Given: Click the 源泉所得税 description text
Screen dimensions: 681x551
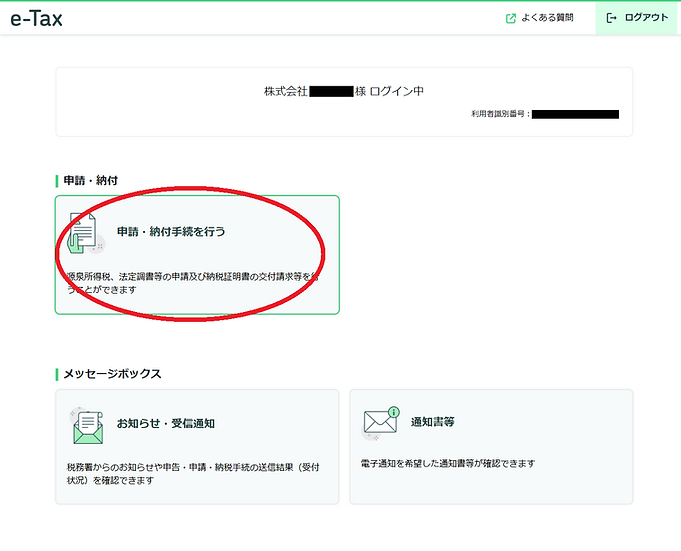Looking at the screenshot, I should coord(193,283).
